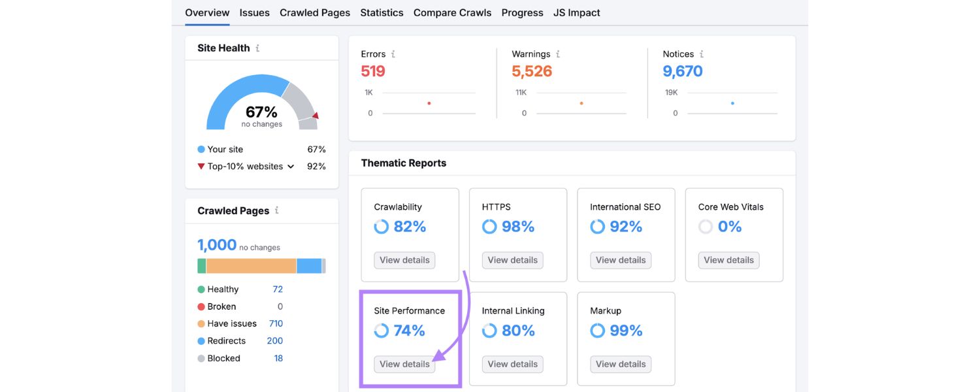Screen dimensions: 980x392
Task: Click the Crawlability progress ring icon
Action: [382, 226]
